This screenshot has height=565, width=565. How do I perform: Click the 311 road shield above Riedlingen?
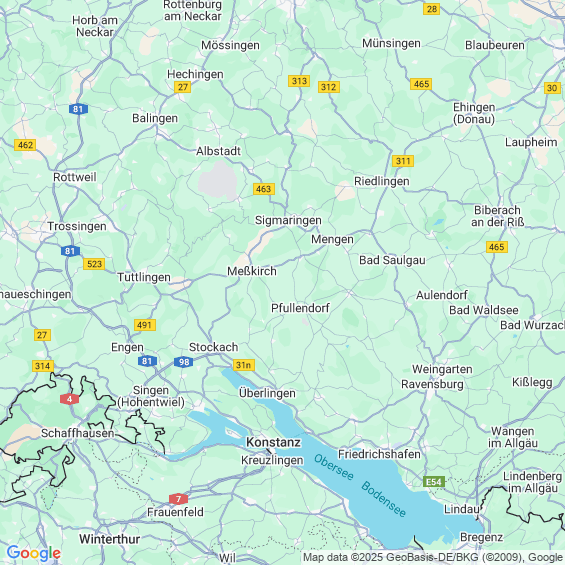[x=403, y=161]
